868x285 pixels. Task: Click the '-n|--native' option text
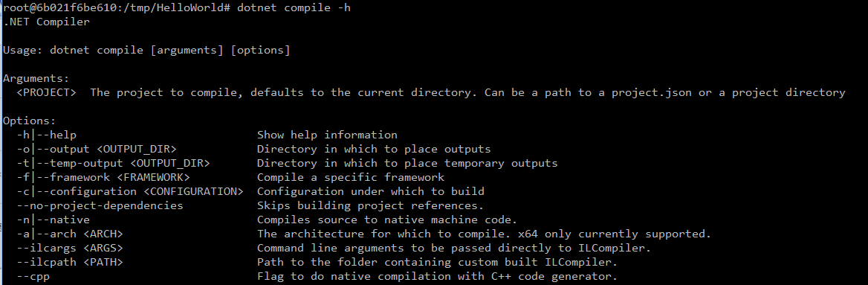54,220
